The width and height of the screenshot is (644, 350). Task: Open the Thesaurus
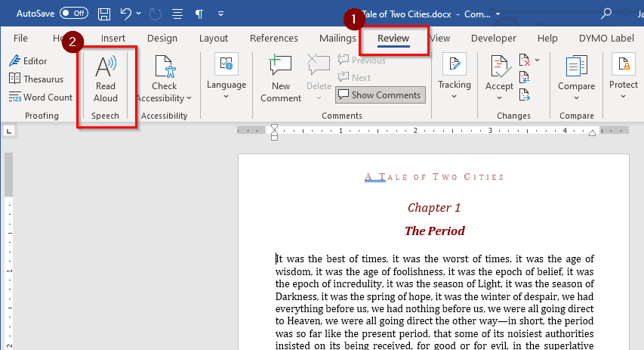click(x=36, y=79)
